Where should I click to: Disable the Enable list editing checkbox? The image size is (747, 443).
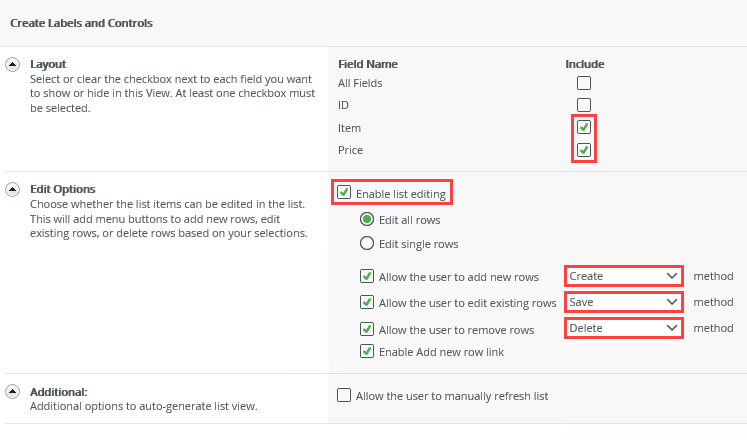pos(344,192)
